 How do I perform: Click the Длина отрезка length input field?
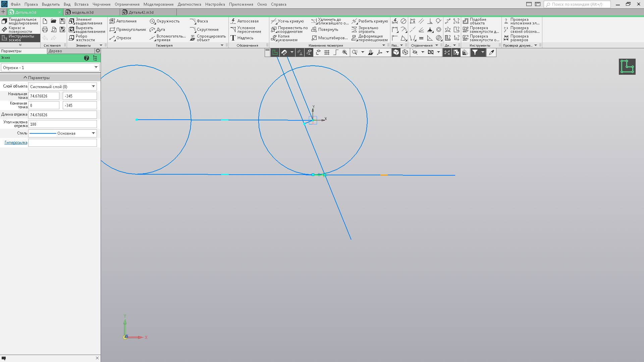[62, 115]
